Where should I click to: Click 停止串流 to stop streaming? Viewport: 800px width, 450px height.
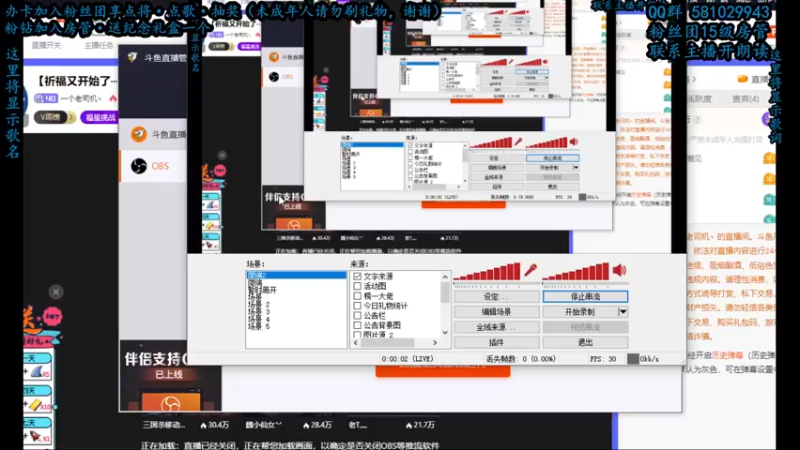click(585, 296)
